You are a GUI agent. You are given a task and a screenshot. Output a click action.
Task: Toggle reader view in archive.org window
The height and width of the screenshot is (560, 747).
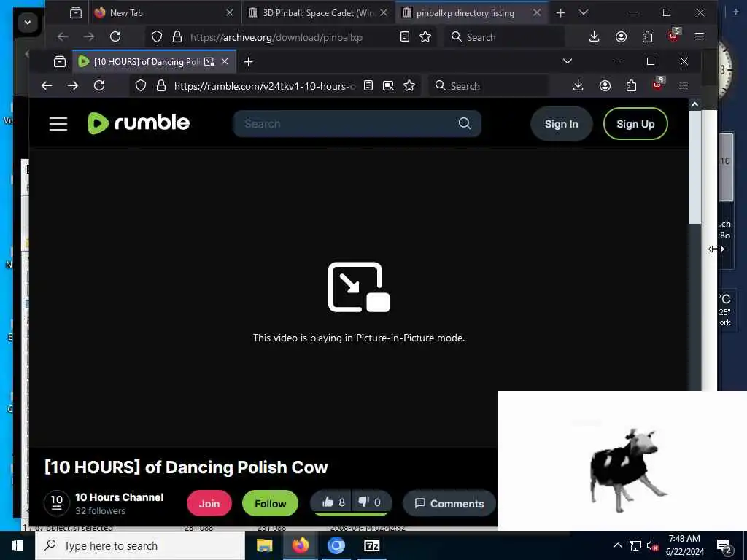point(404,36)
